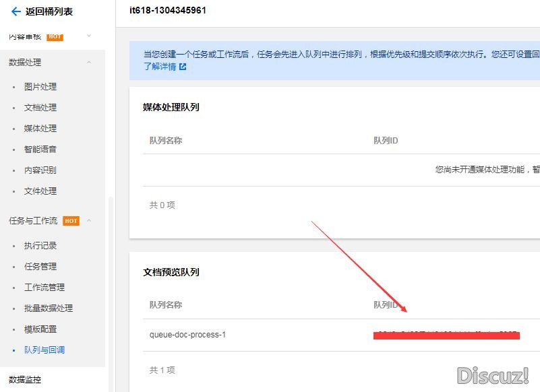Click 队列名称 header in 媒体处理队列 table
The image size is (540, 392).
pos(166,140)
